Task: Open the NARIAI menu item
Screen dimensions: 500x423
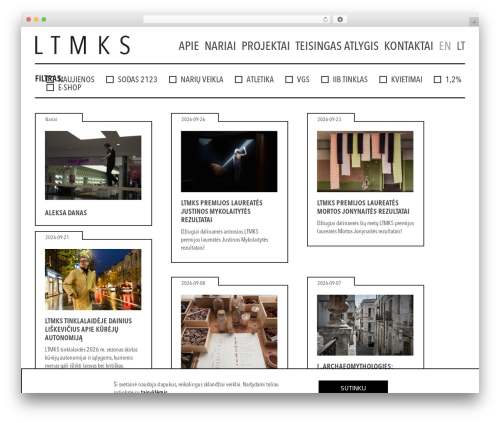Action: pos(220,46)
